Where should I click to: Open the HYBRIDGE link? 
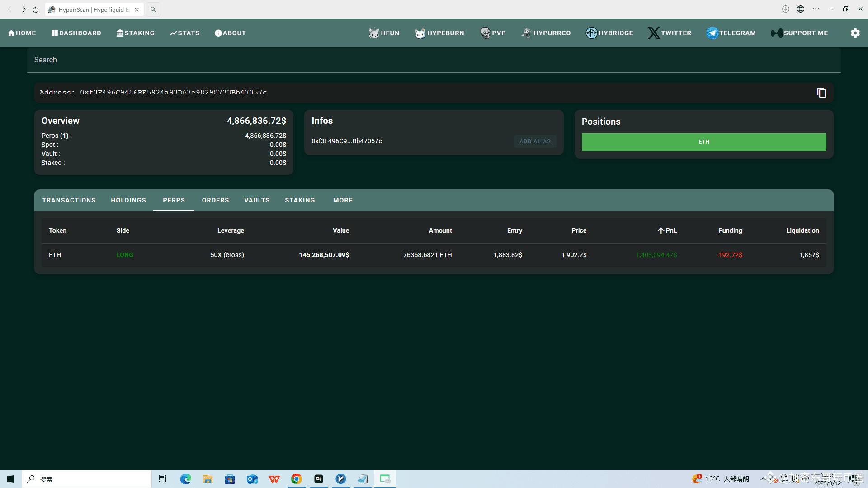(609, 33)
